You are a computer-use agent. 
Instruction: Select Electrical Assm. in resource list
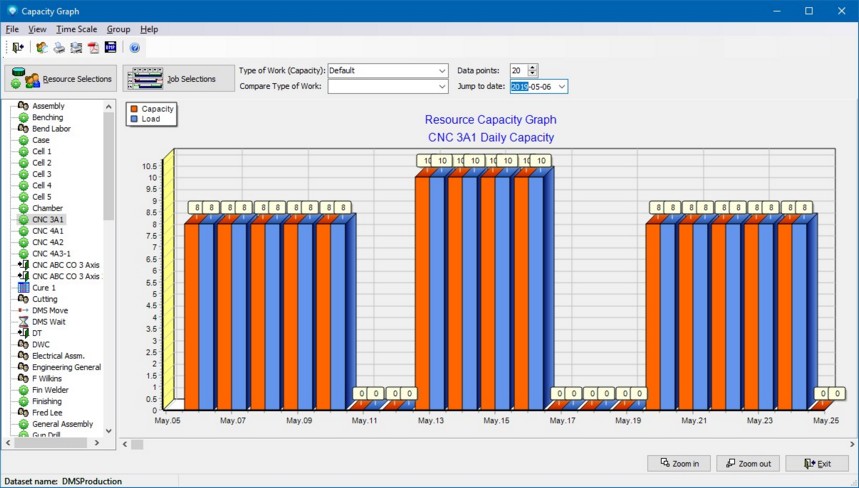pyautogui.click(x=57, y=356)
